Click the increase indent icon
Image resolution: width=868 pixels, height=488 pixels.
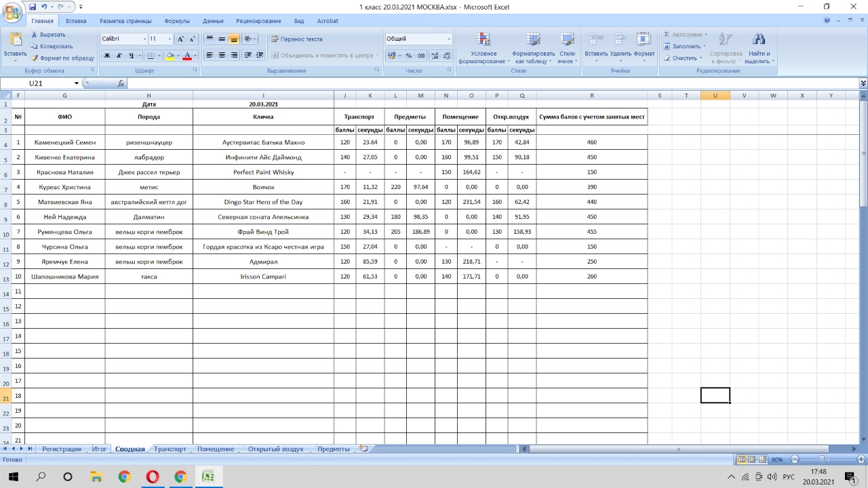coord(260,56)
